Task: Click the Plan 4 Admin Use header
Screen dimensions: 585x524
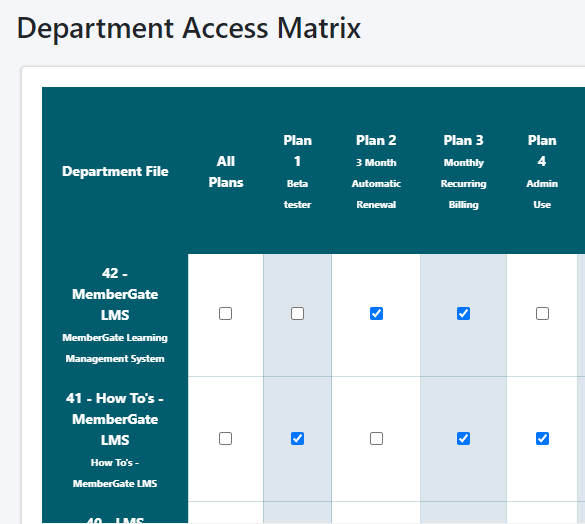Action: point(542,172)
